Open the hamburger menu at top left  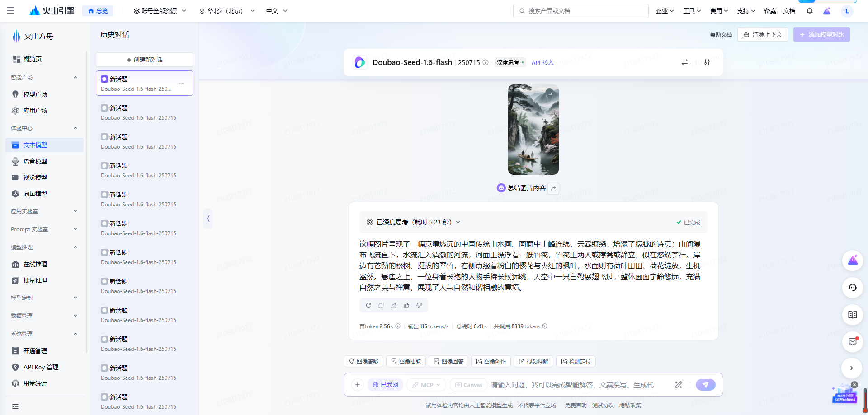[11, 10]
